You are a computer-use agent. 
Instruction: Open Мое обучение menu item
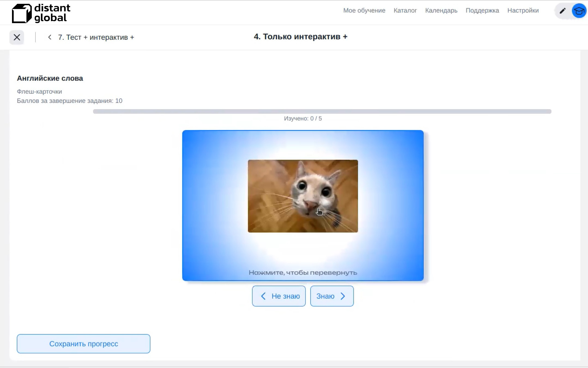(x=364, y=11)
